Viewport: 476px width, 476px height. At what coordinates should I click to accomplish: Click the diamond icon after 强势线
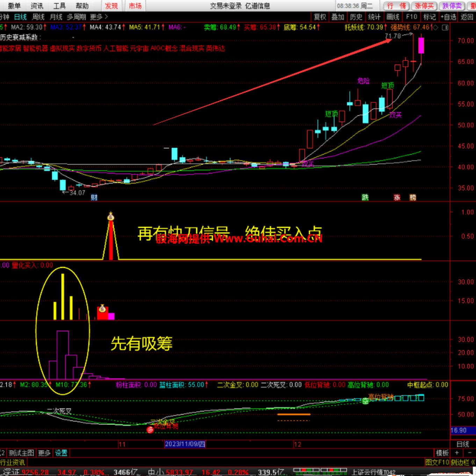(x=435, y=27)
